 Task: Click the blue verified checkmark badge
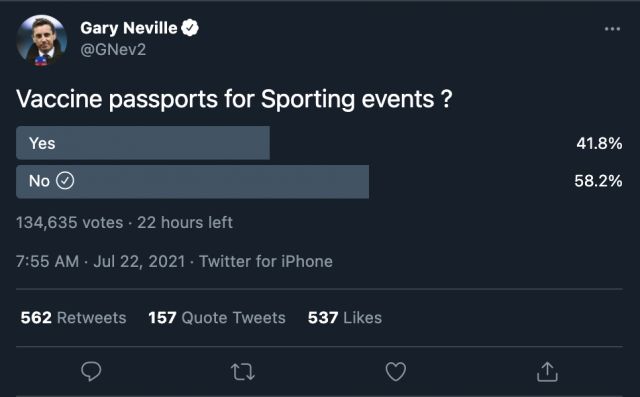pos(190,28)
